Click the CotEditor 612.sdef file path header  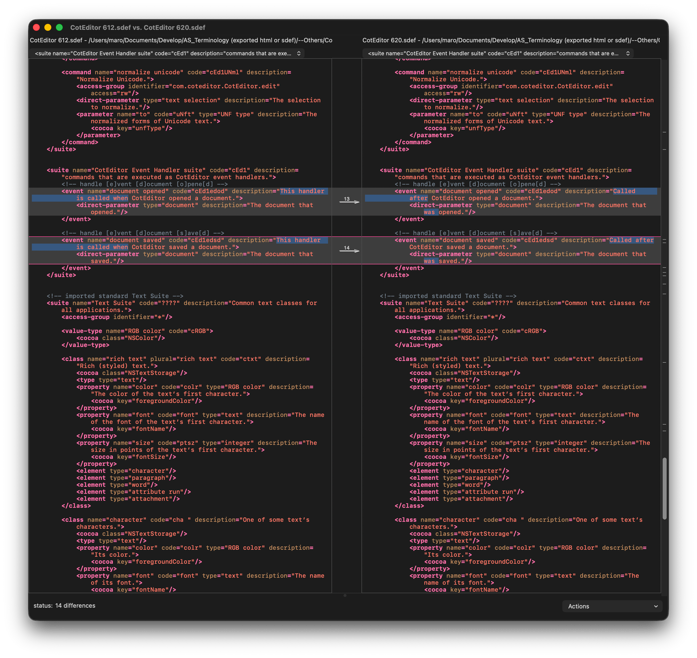[x=180, y=40]
